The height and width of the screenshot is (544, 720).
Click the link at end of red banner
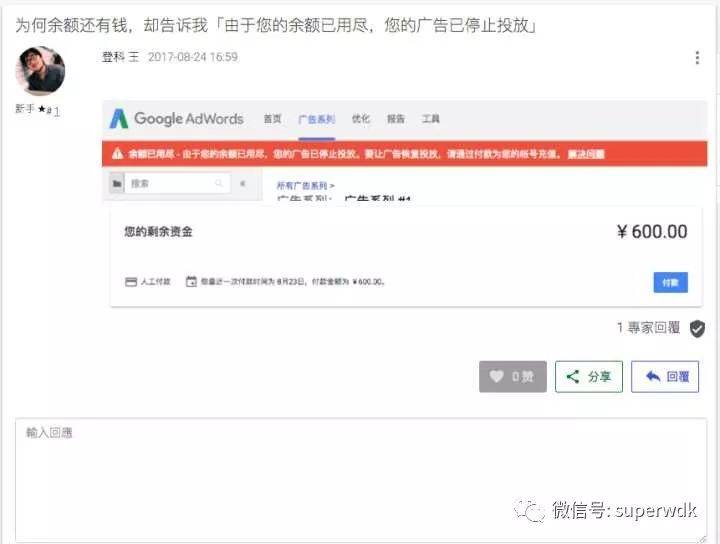coord(586,154)
